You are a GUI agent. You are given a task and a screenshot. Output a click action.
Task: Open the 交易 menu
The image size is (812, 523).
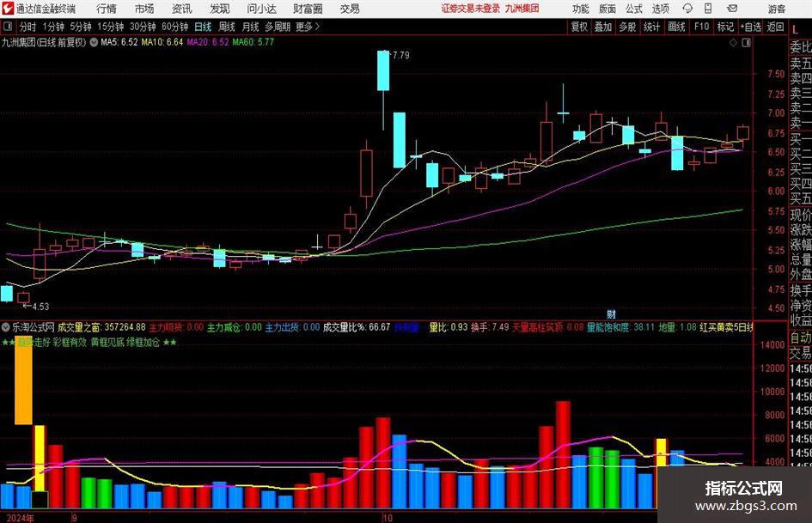(350, 9)
